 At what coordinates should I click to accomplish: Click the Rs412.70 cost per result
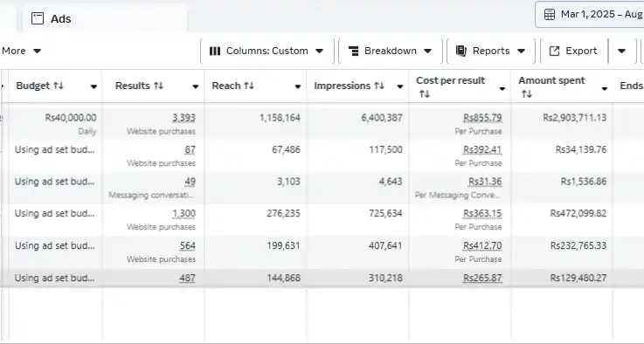click(x=482, y=246)
